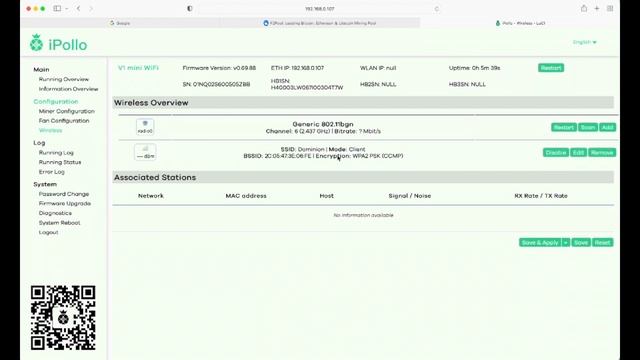Click the Restart button next to Uptime

(551, 68)
